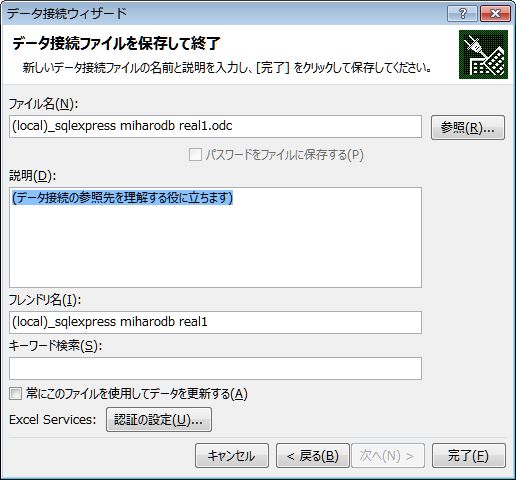The image size is (516, 480).
Task: Focus the ファイル名 input field
Action: 215,126
